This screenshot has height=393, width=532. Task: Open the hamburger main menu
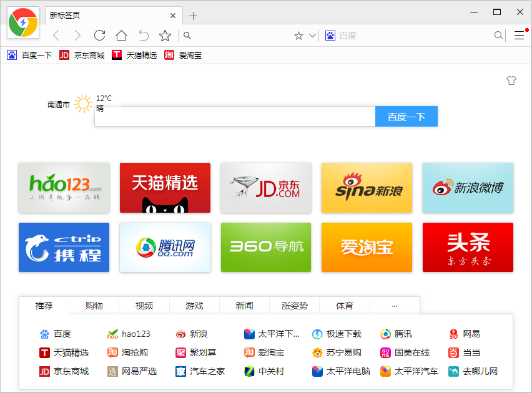(x=519, y=36)
